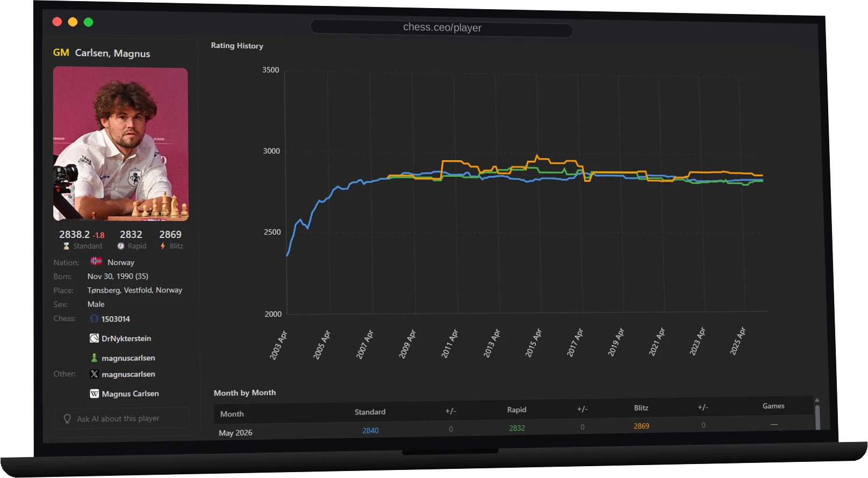The width and height of the screenshot is (868, 478).
Task: Click the Standard hourglass icon
Action: [x=66, y=246]
